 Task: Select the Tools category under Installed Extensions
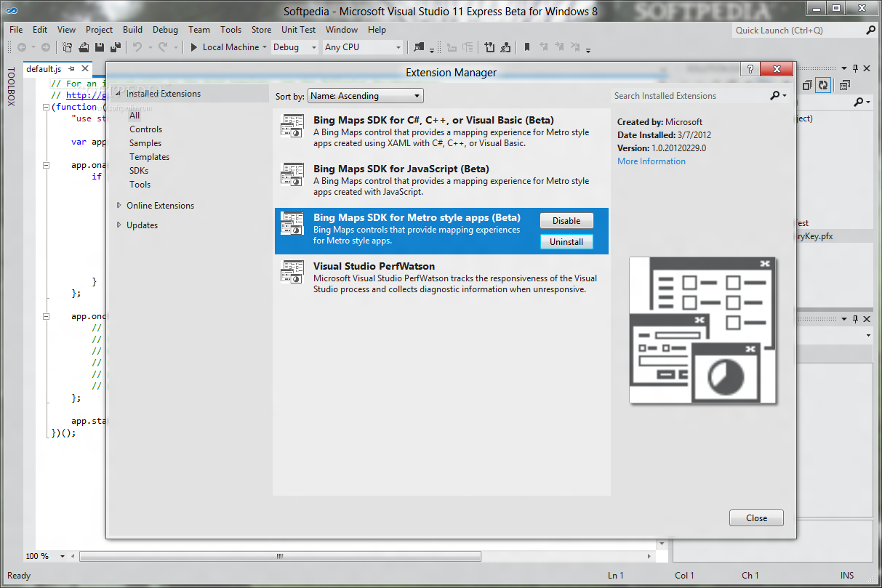[140, 185]
